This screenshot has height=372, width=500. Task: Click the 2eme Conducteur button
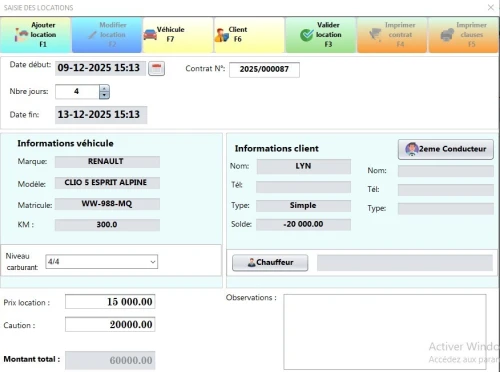click(x=446, y=149)
